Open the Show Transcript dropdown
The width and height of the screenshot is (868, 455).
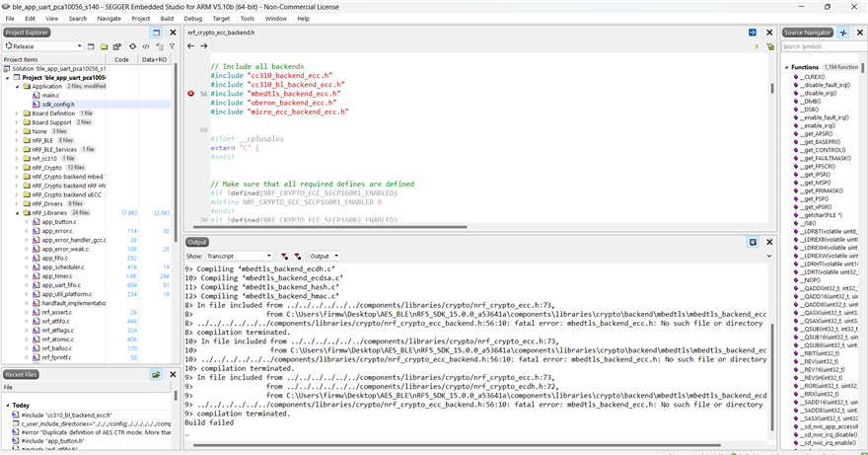click(x=239, y=256)
